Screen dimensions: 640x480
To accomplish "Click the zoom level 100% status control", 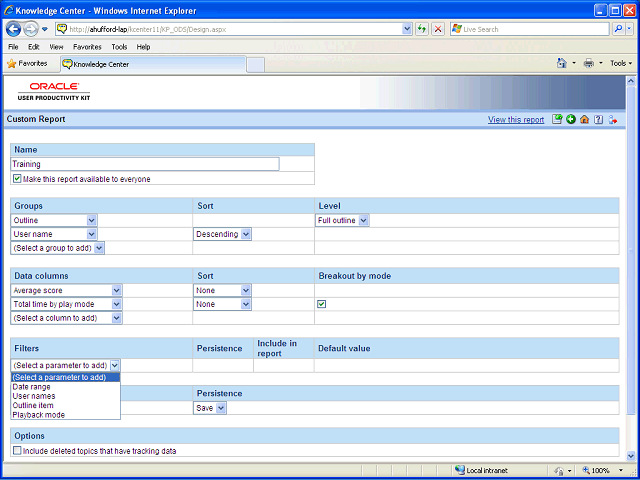I will 603,470.
